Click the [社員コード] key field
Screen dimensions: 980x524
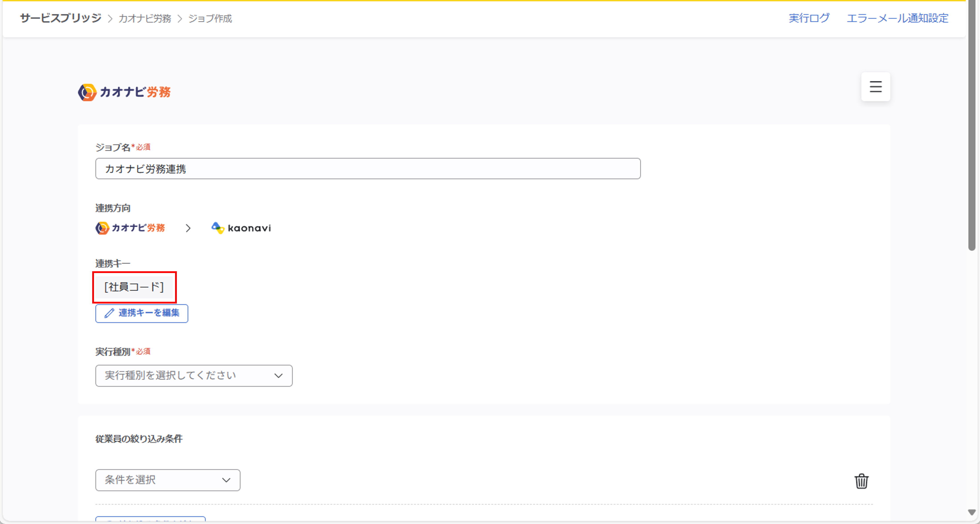tap(134, 287)
